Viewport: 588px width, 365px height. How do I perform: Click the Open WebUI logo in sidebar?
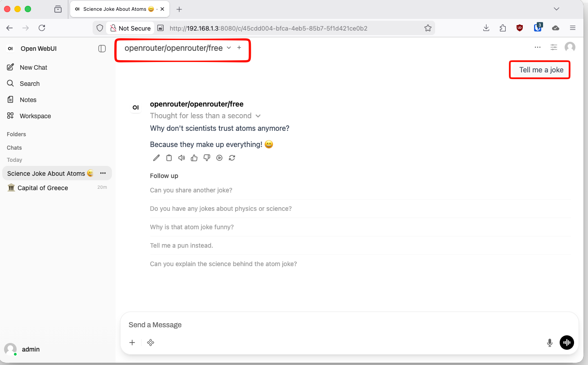pyautogui.click(x=10, y=49)
